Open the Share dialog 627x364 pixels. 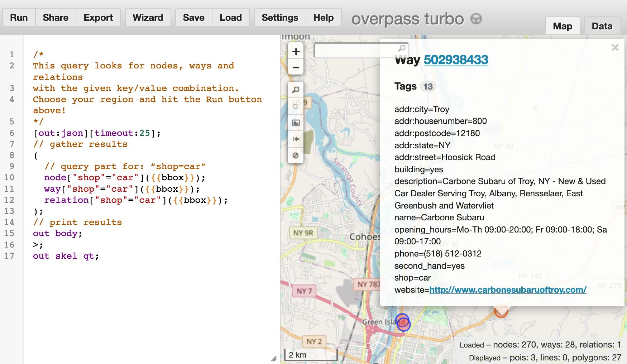[56, 18]
